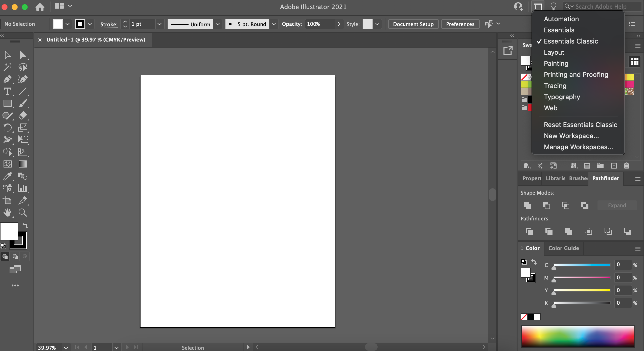This screenshot has height=351, width=644.
Task: Select the Direct Selection tool
Action: point(23,55)
